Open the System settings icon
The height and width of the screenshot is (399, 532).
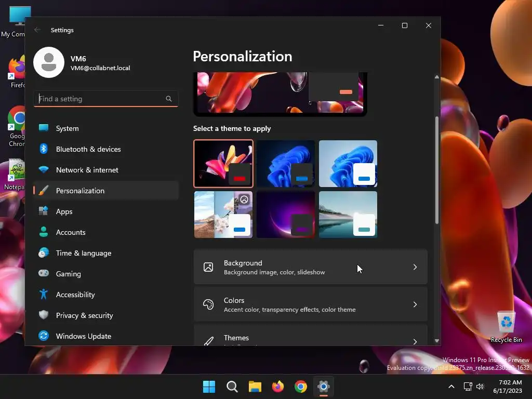(x=44, y=128)
